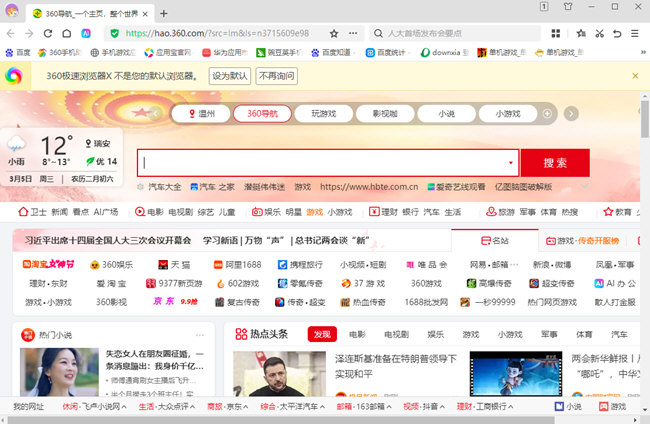
Task: Switch to the 影视咖 pill tab
Action: 385,114
